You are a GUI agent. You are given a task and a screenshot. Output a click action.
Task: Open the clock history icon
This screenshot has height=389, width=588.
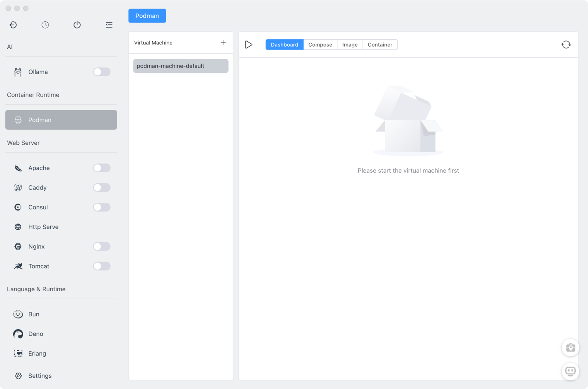point(45,25)
